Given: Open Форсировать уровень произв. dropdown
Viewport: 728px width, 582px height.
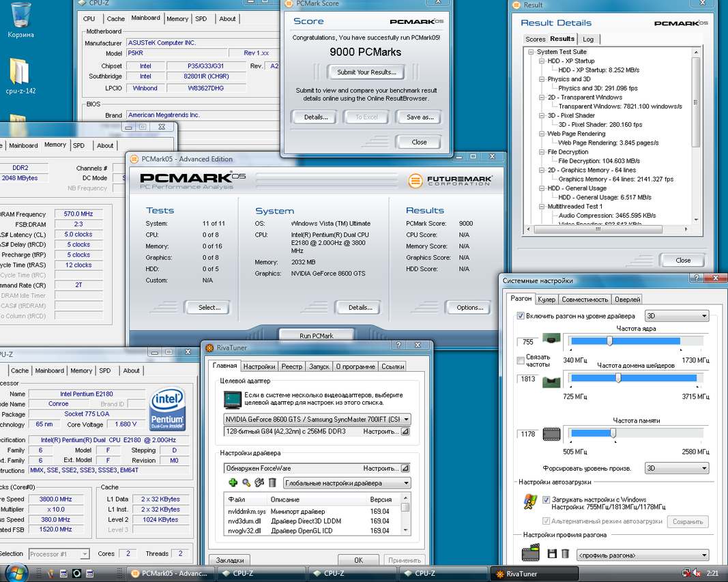Looking at the screenshot, I should (677, 468).
